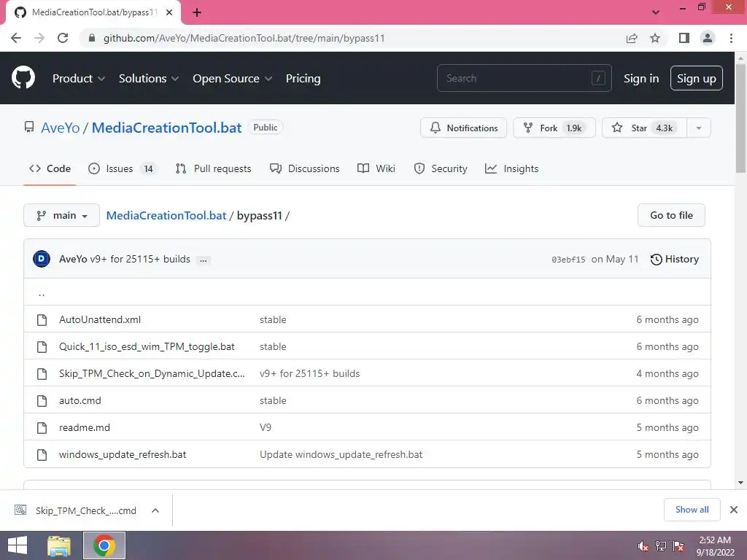The width and height of the screenshot is (747, 560).
Task: Open commit hash 03ebf15
Action: pos(568,260)
